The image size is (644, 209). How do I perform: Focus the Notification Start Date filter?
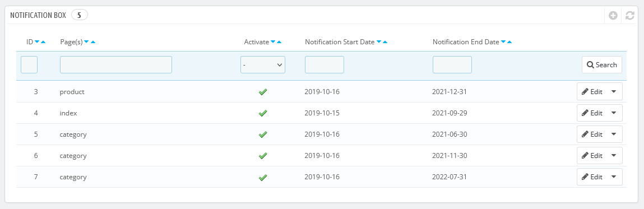click(325, 65)
